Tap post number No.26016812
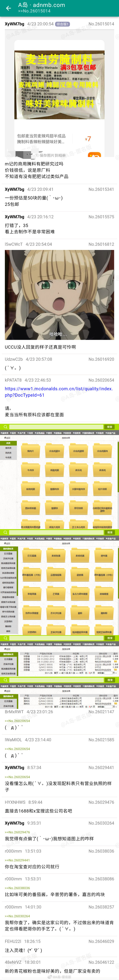 pos(101,244)
